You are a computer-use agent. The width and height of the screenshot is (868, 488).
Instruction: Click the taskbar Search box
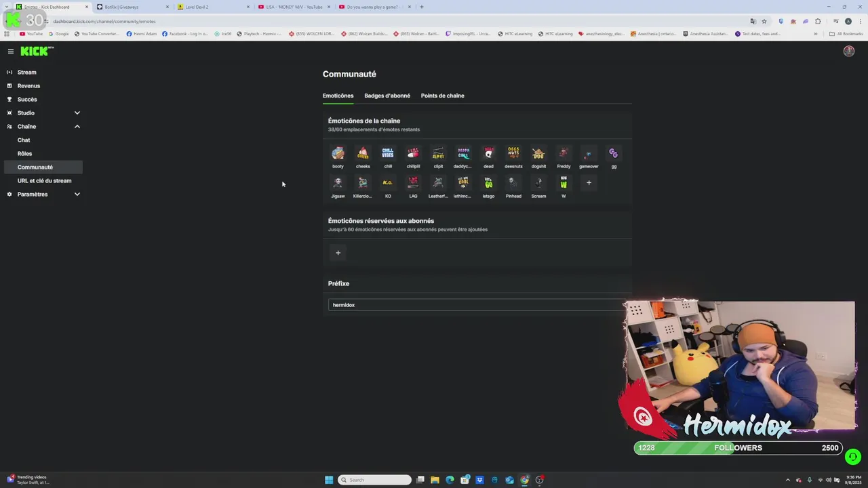[374, 480]
